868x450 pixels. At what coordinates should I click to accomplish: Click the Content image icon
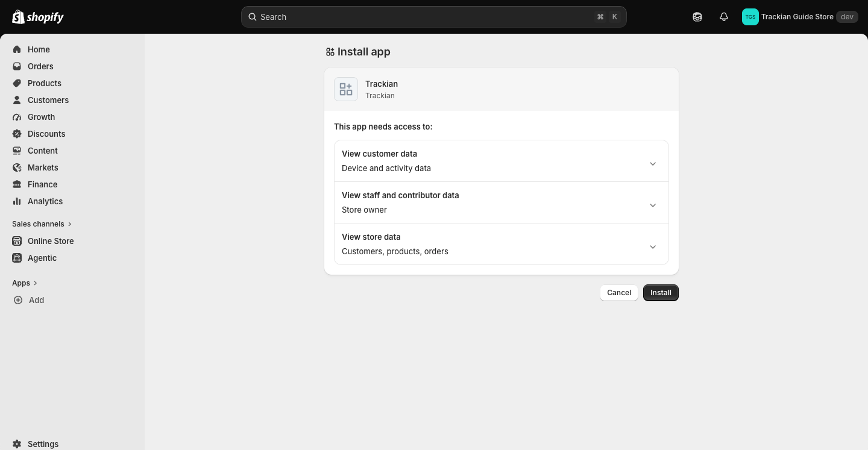(x=17, y=151)
